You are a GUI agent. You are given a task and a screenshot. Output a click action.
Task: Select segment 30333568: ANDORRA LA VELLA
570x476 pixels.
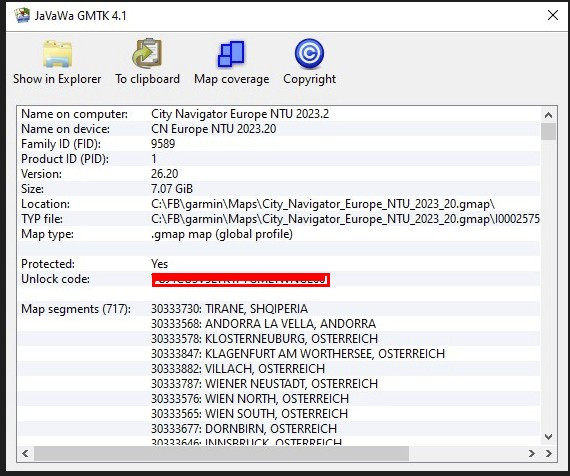[263, 324]
